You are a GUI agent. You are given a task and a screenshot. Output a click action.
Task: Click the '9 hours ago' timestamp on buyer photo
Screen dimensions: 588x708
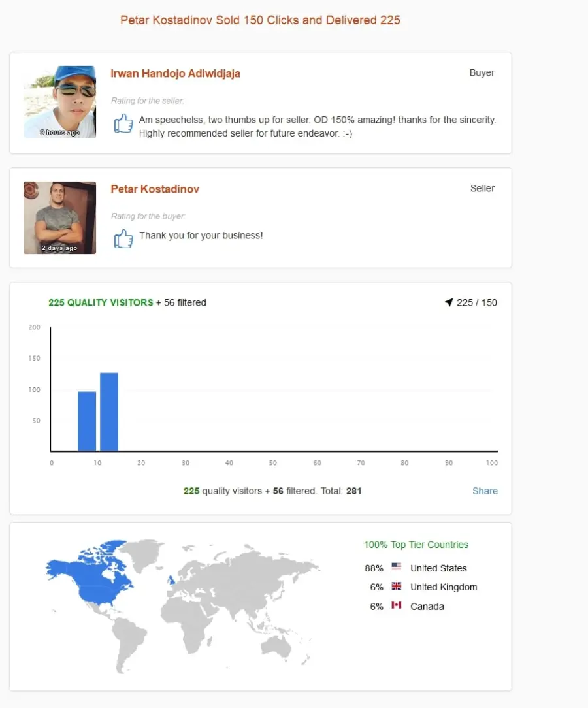coord(59,133)
